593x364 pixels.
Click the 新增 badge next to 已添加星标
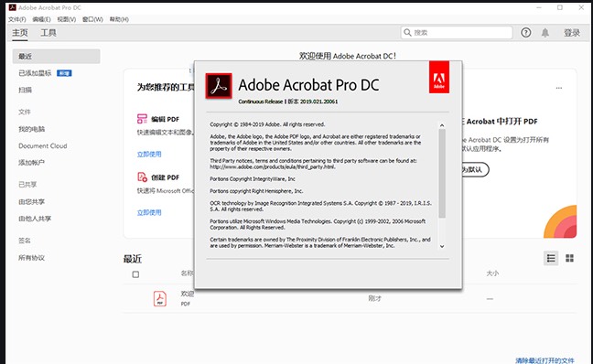(64, 73)
